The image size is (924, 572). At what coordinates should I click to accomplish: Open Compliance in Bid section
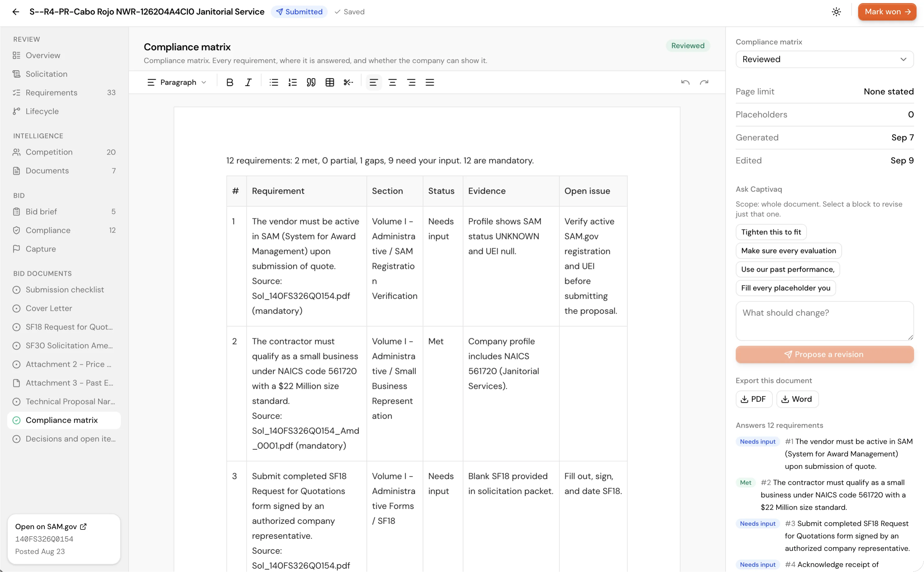64,230
